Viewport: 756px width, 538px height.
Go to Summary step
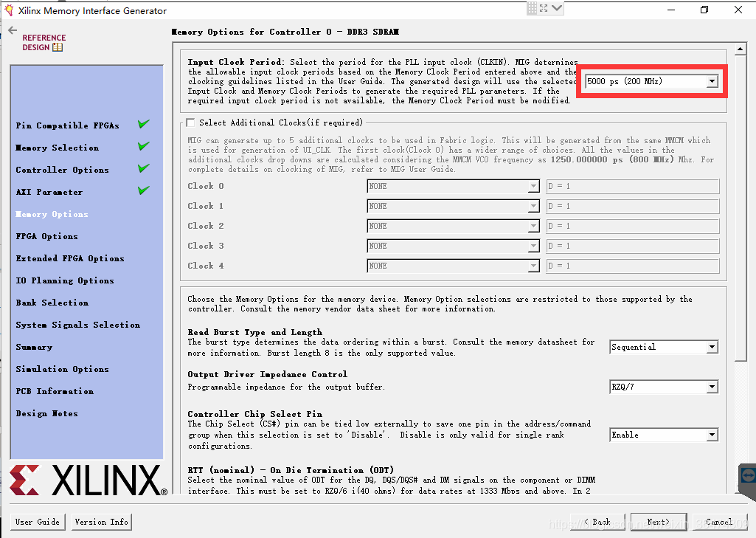[34, 347]
